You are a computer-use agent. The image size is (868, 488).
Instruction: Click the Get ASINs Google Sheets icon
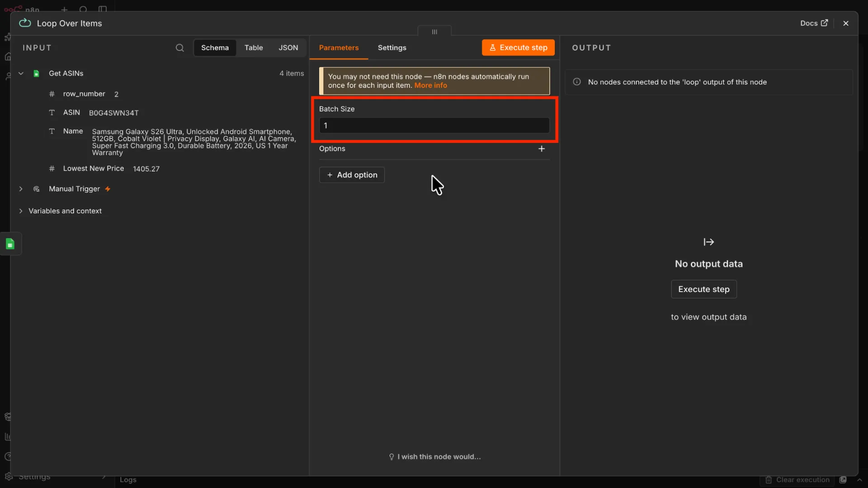36,73
